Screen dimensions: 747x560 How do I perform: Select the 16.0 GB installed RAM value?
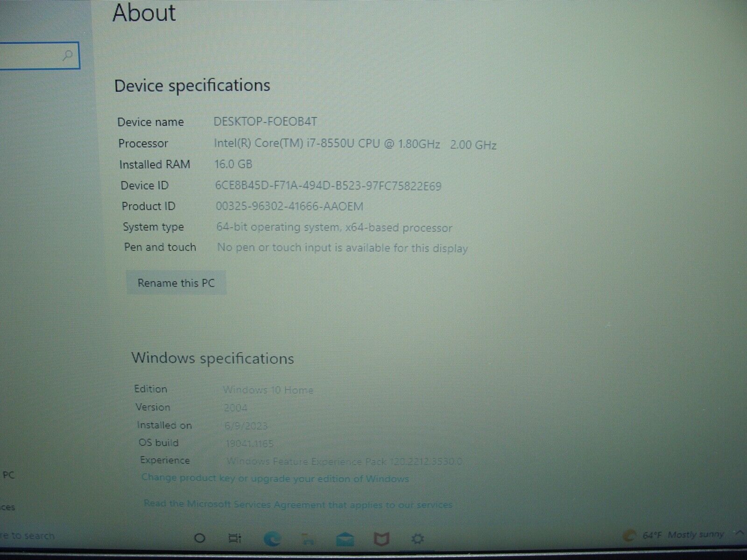pyautogui.click(x=233, y=164)
